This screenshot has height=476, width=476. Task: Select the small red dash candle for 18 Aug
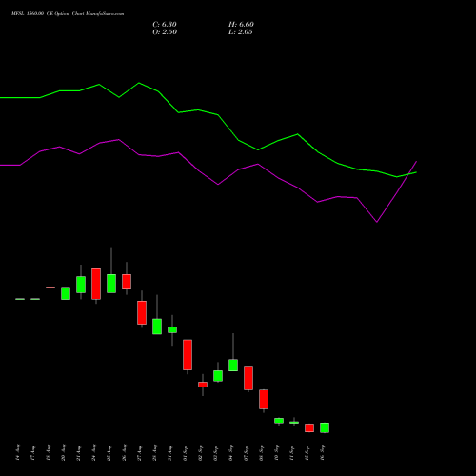(50, 288)
